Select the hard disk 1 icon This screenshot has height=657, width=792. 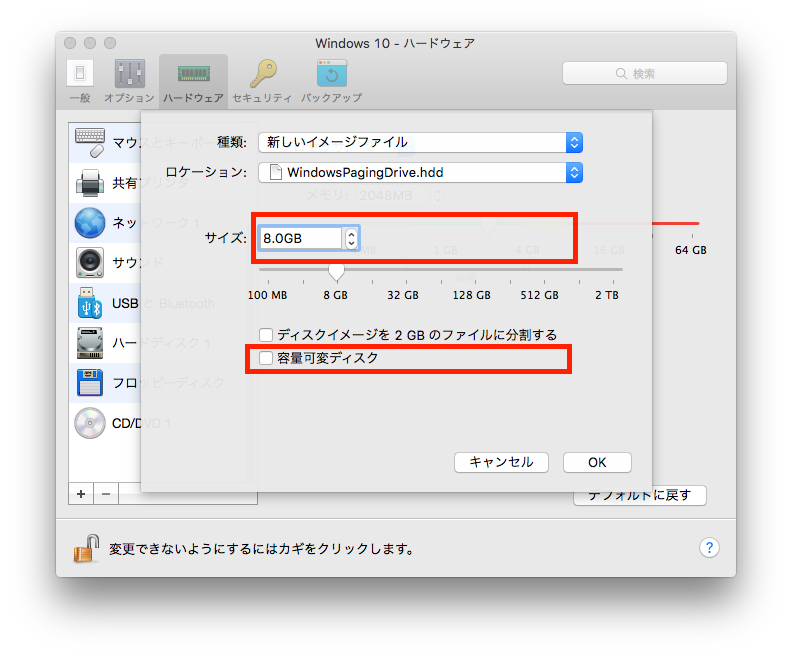coord(90,343)
